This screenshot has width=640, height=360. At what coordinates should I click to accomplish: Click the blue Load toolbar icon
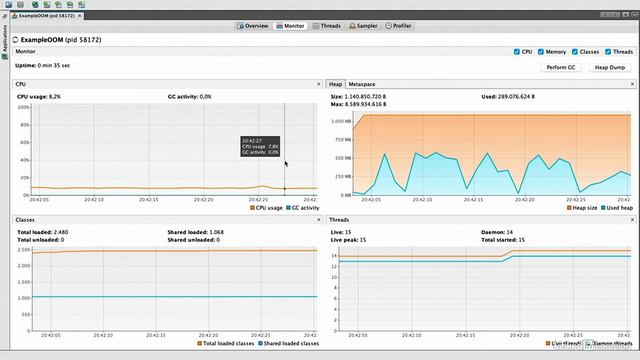(x=9, y=4)
